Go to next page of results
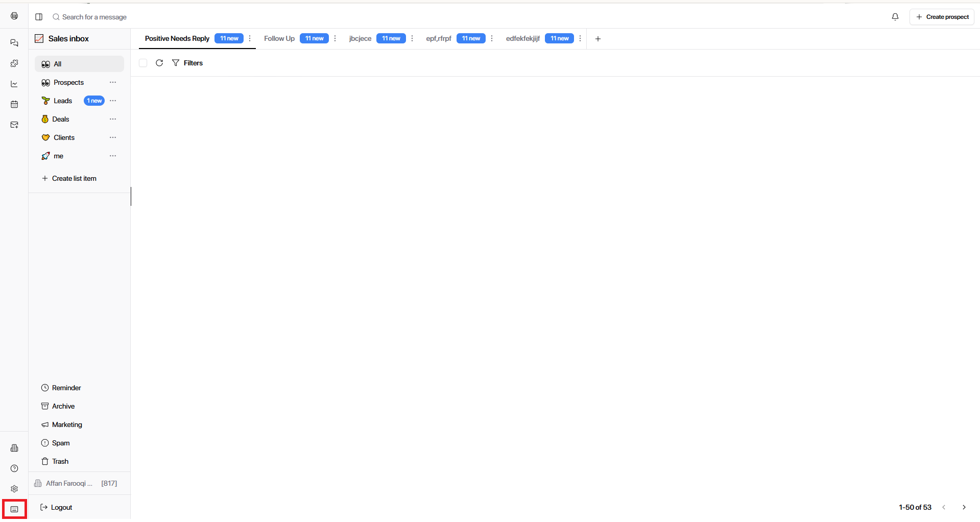Image resolution: width=980 pixels, height=522 pixels. click(x=964, y=507)
